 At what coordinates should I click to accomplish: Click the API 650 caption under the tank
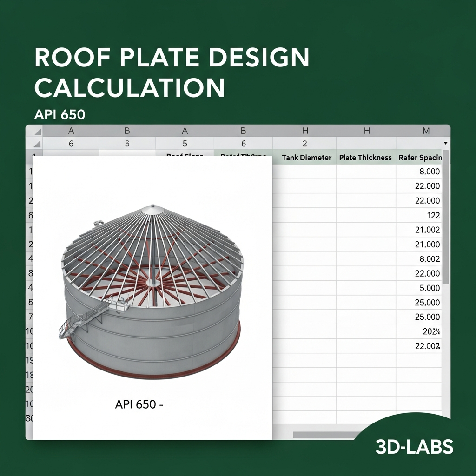(139, 404)
